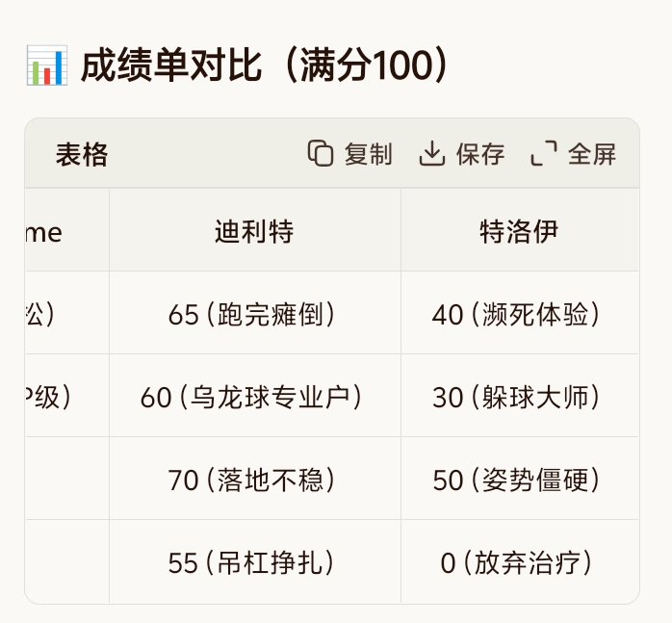Select the cell 60（乌龙球专业户）
This screenshot has width=672, height=623.
tap(254, 397)
